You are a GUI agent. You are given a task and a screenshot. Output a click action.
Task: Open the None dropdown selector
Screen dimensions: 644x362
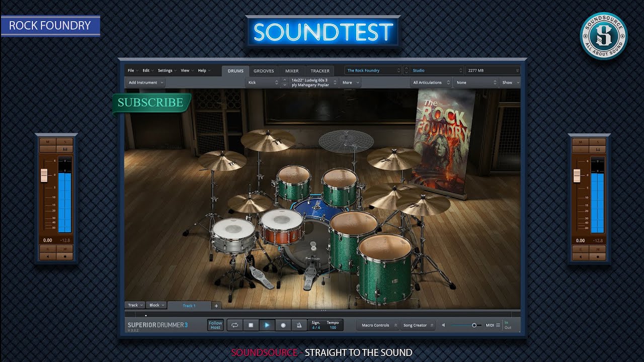pos(475,82)
